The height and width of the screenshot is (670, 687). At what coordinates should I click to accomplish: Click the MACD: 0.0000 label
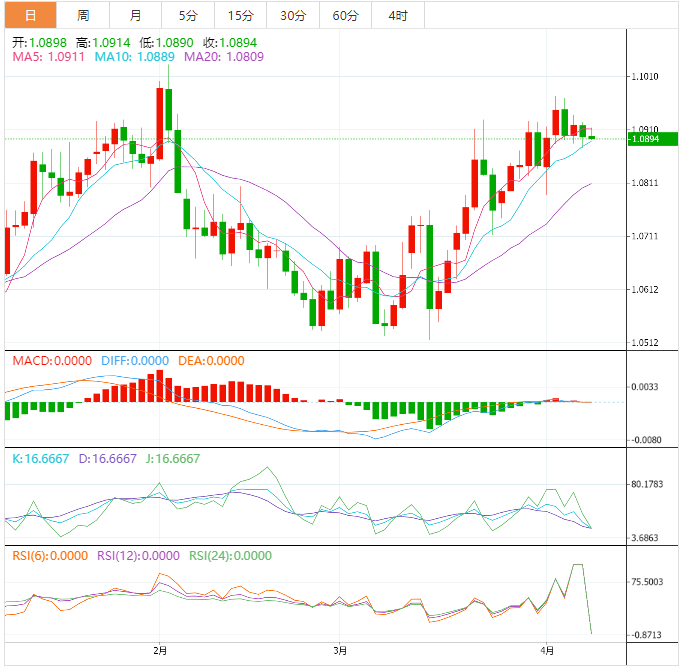pos(51,361)
